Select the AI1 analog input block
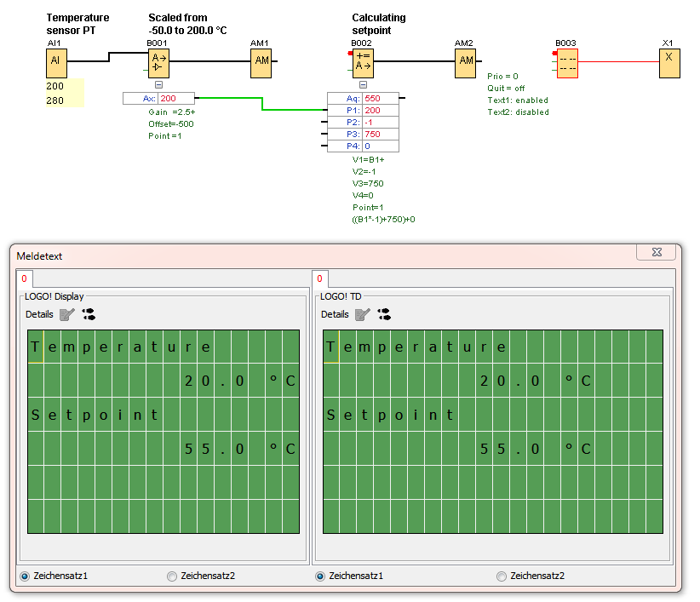Image resolution: width=700 pixels, height=602 pixels. tap(56, 62)
